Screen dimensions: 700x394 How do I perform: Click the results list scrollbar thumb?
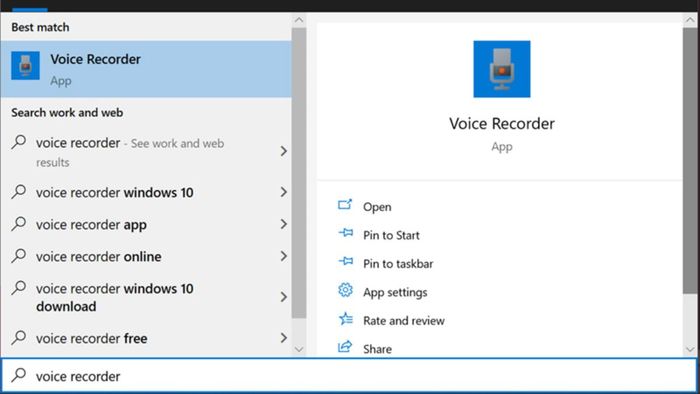(x=299, y=173)
